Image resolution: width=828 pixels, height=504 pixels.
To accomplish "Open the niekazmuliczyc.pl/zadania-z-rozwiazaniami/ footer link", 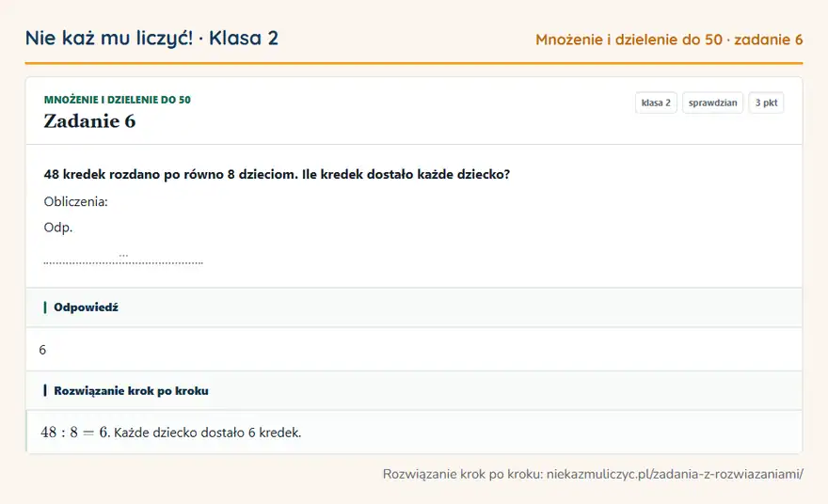I will 675,474.
